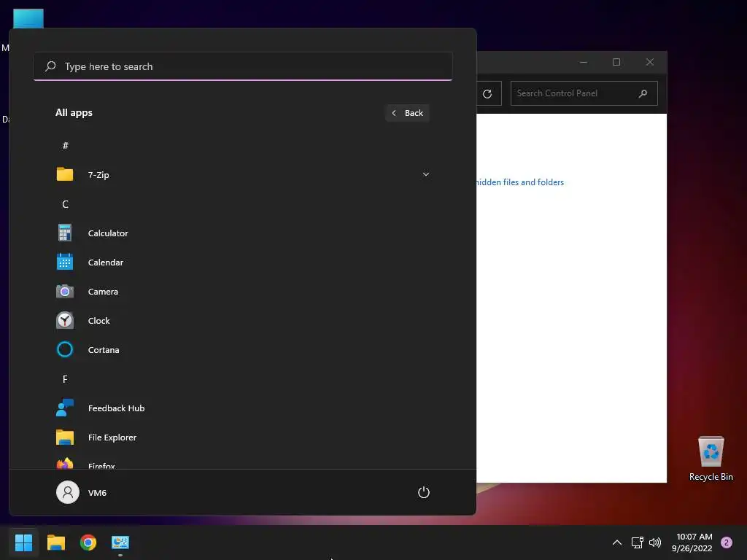Open the clock and date flyout
The height and width of the screenshot is (560, 747).
click(x=692, y=542)
